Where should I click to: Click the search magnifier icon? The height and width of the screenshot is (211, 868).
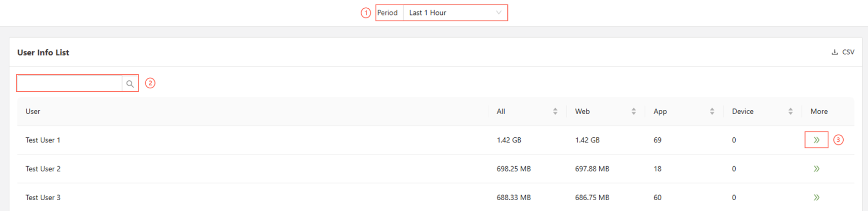pos(130,84)
